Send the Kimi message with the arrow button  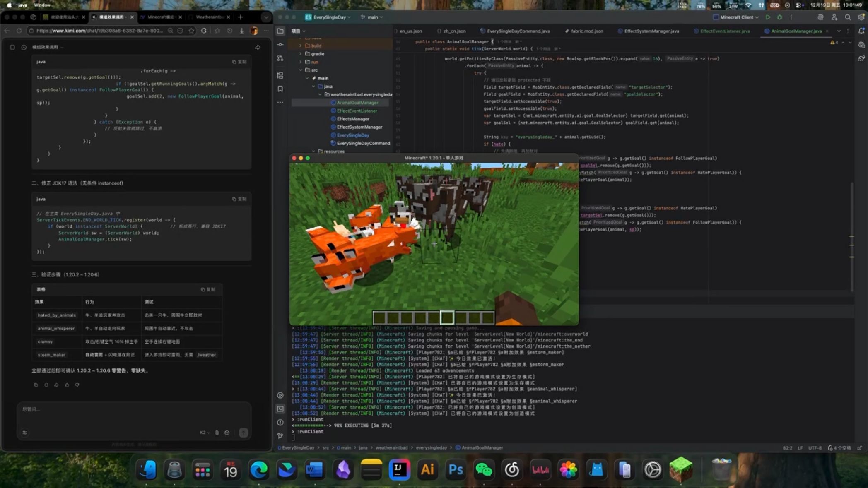point(244,433)
